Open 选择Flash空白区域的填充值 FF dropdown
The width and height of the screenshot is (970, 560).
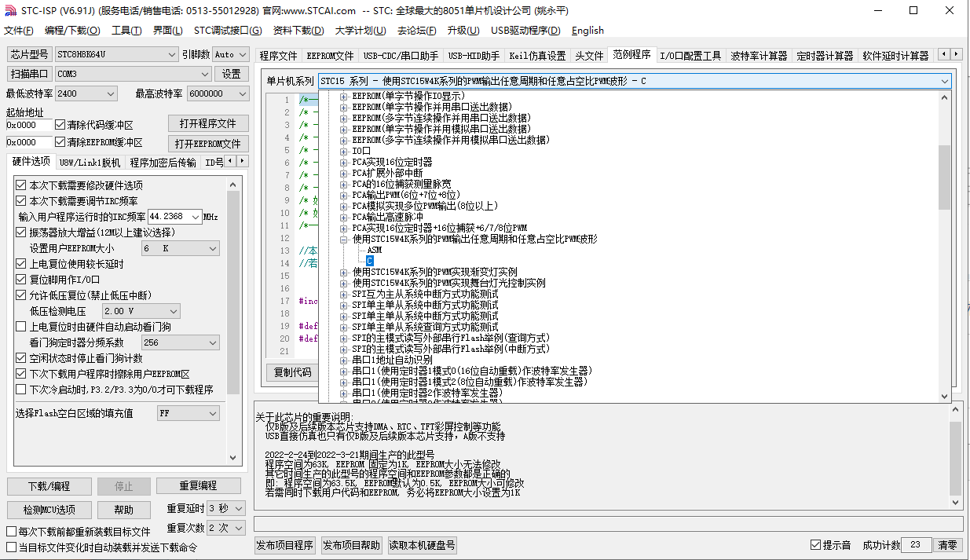188,413
